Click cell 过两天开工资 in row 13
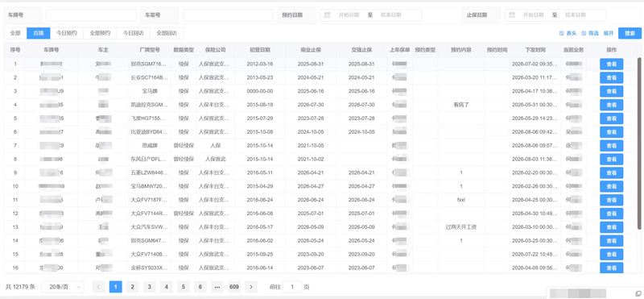 460,227
